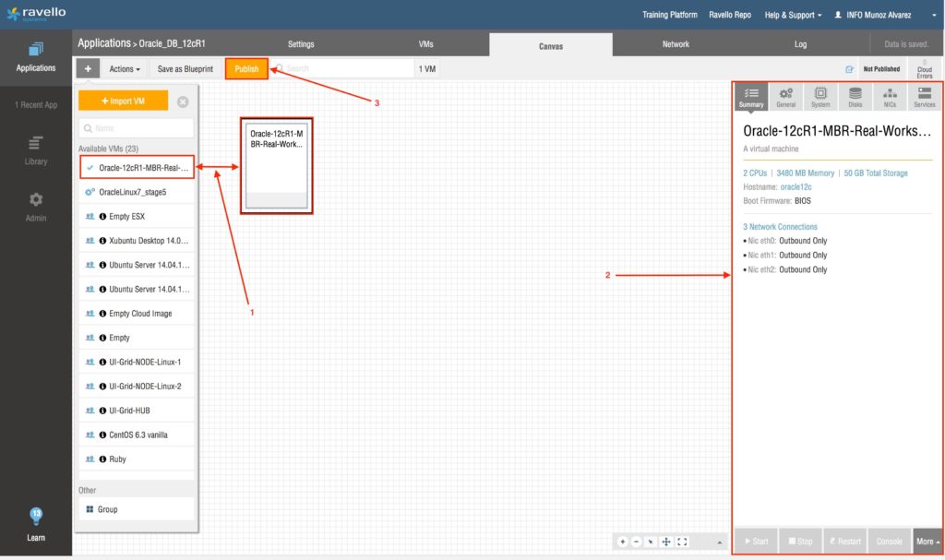Expand the Actions dropdown
This screenshot has height=560, width=945.
point(125,69)
